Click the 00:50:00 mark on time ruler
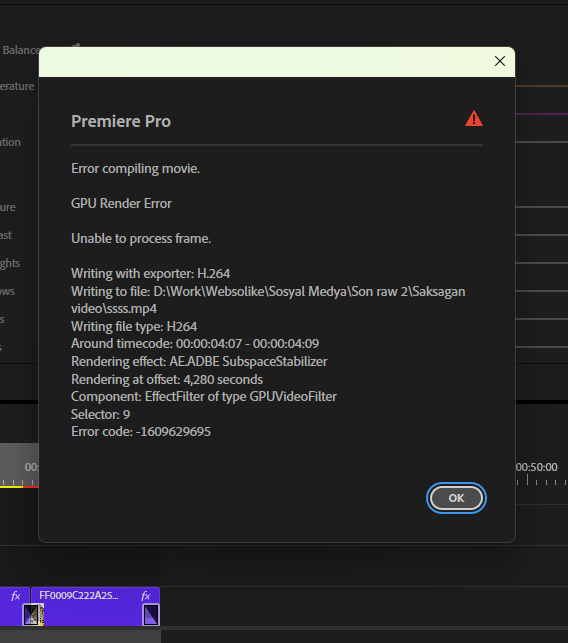568x643 pixels. coord(536,467)
